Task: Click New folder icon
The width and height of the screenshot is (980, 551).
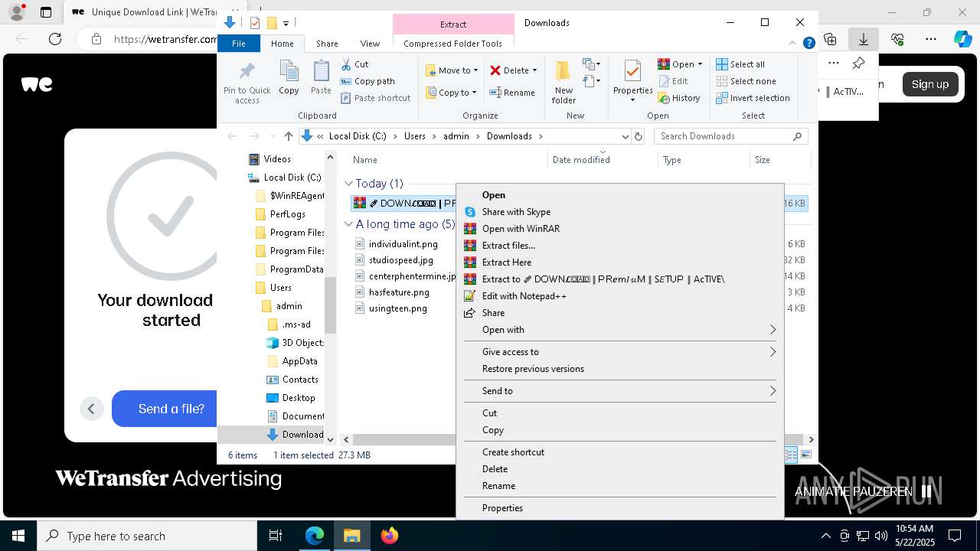Action: click(x=563, y=82)
